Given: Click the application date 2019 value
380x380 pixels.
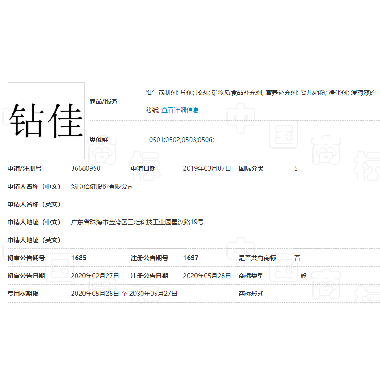Looking at the screenshot, I should [207, 169].
